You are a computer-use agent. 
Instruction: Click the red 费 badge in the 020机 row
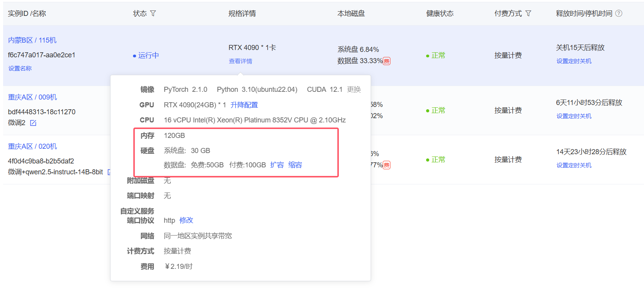click(387, 165)
